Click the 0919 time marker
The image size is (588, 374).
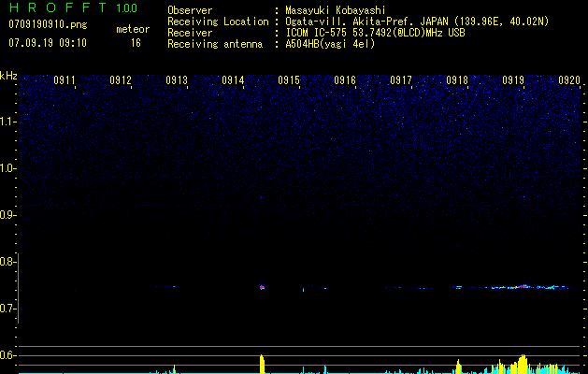click(x=513, y=80)
